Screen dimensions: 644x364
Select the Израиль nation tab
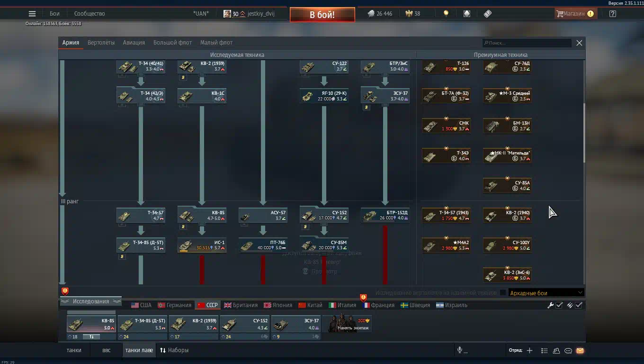coord(452,305)
